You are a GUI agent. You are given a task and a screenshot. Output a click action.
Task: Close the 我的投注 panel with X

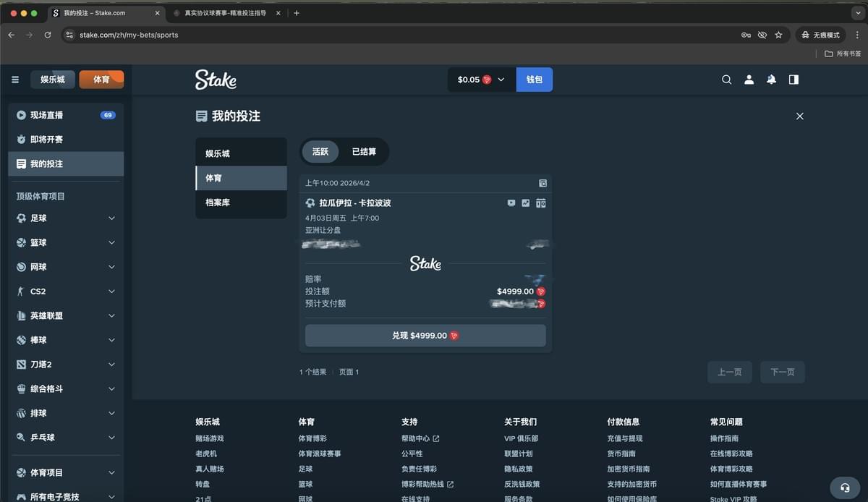click(x=799, y=116)
